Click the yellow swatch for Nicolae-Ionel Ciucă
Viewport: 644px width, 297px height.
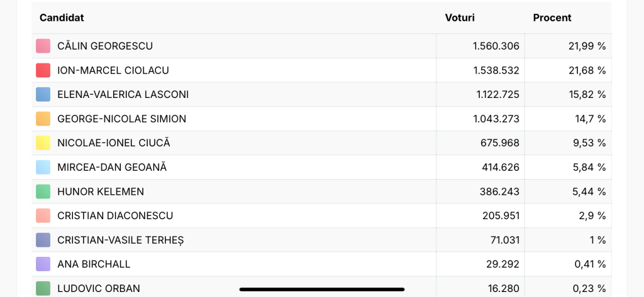tap(43, 143)
